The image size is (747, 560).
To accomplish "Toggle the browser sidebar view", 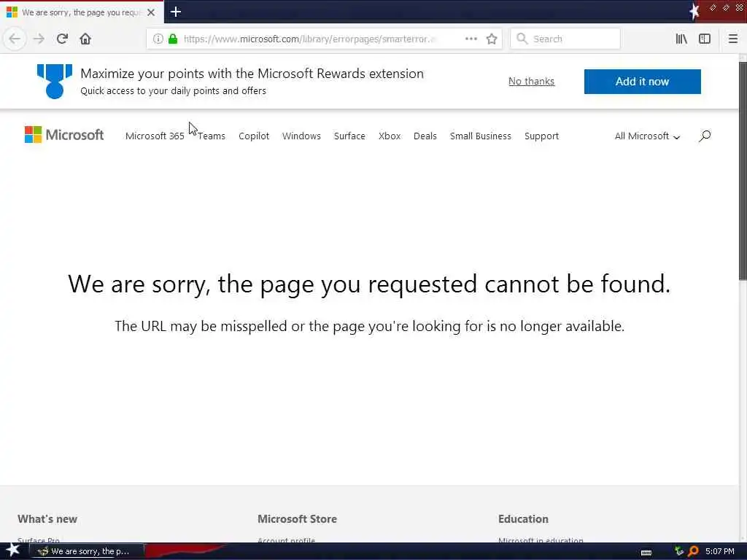I will pos(705,39).
